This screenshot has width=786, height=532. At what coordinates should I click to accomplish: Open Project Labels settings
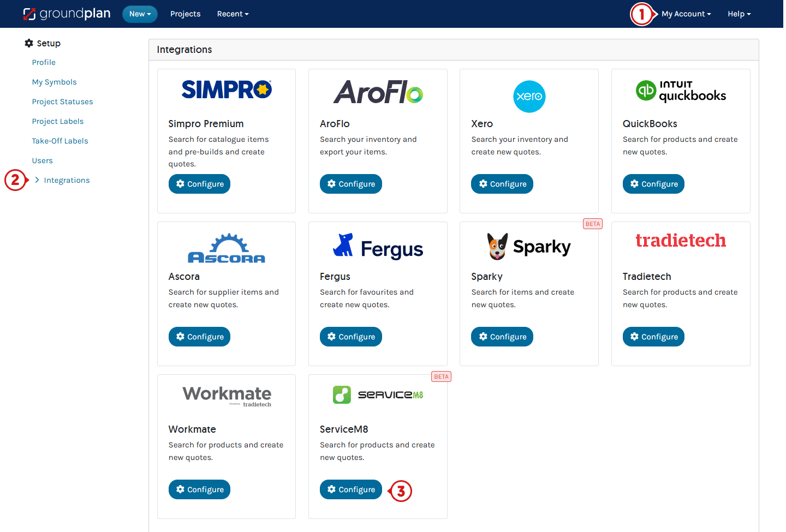tap(58, 121)
